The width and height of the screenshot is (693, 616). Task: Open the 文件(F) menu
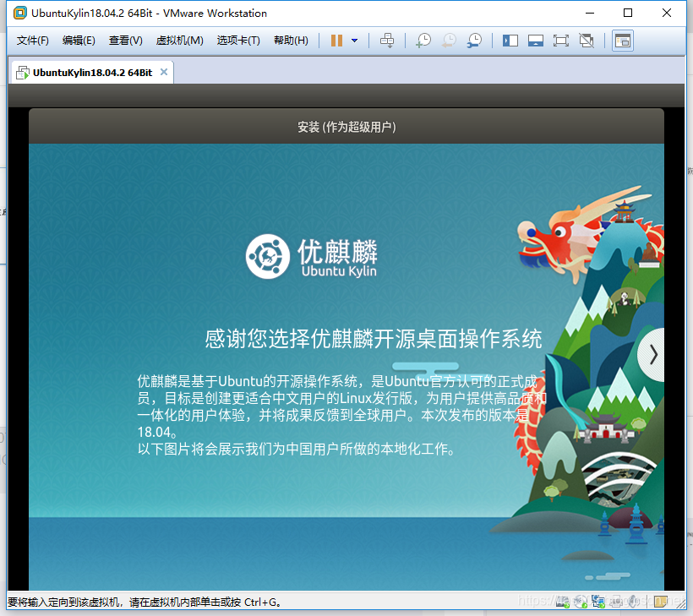click(32, 41)
